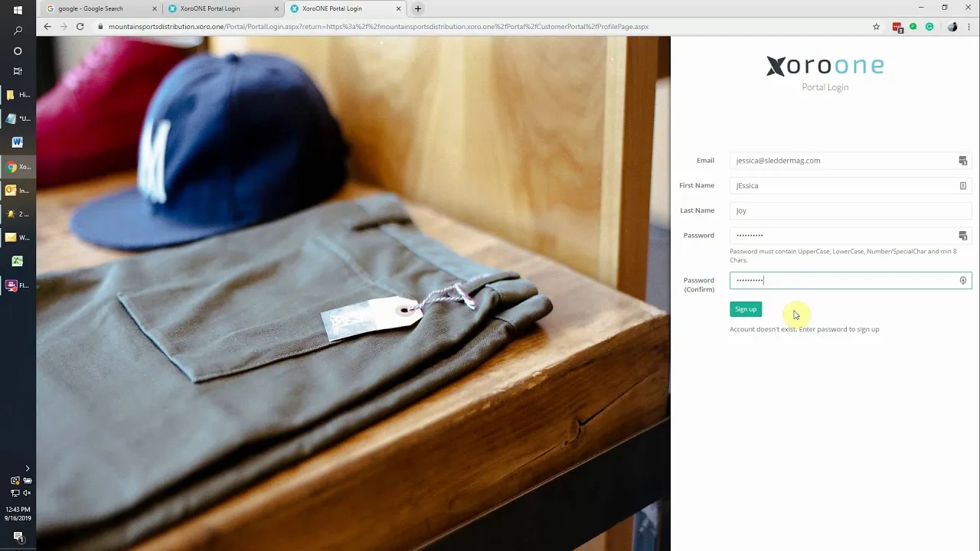Click the Last Name input field
The image size is (980, 551).
(x=851, y=210)
